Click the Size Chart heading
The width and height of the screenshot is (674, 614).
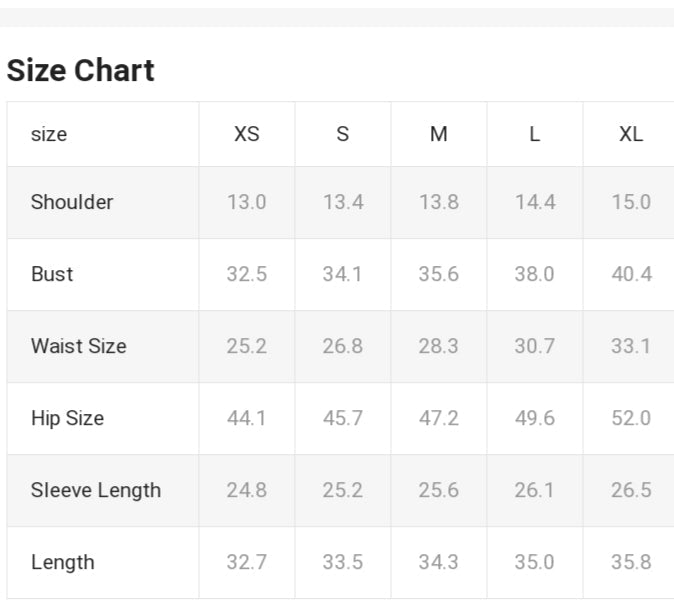(x=81, y=71)
